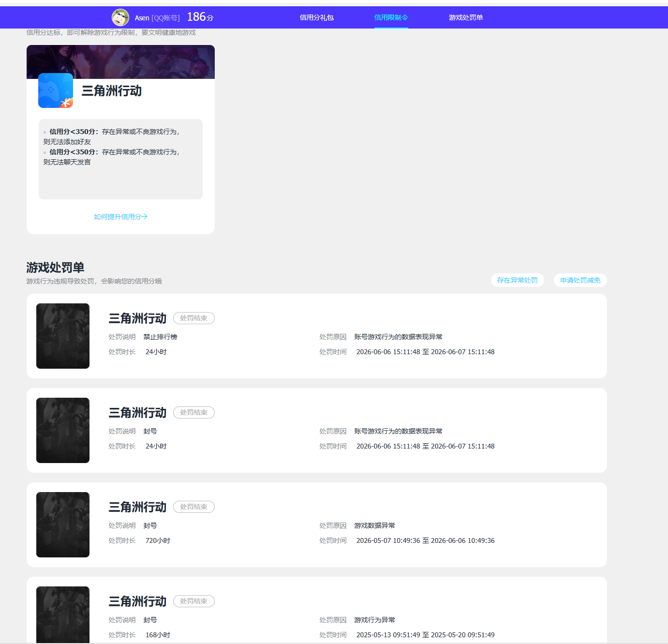Image resolution: width=668 pixels, height=644 pixels.
Task: Switch to the 游戏处罚单 tab
Action: (466, 17)
